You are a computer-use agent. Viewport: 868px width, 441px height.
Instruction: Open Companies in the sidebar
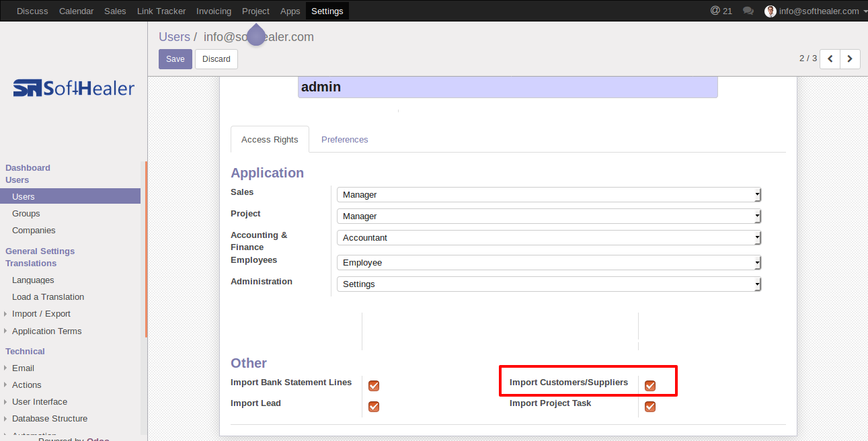click(x=34, y=231)
